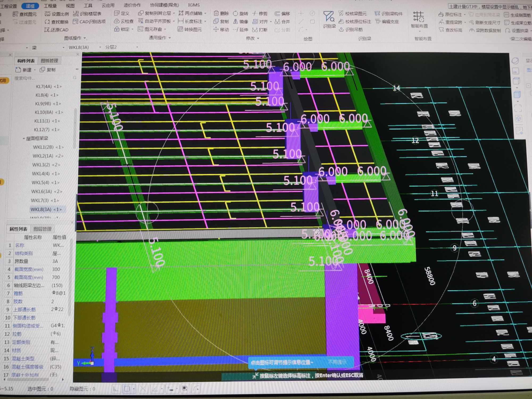Click the 定义 tool
This screenshot has height=399, width=532.
coord(122,13)
